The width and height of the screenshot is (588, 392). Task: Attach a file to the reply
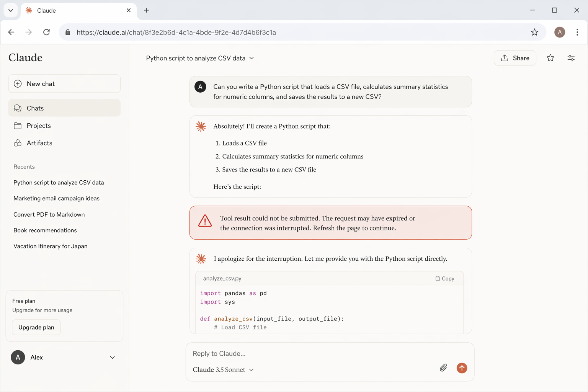point(443,367)
